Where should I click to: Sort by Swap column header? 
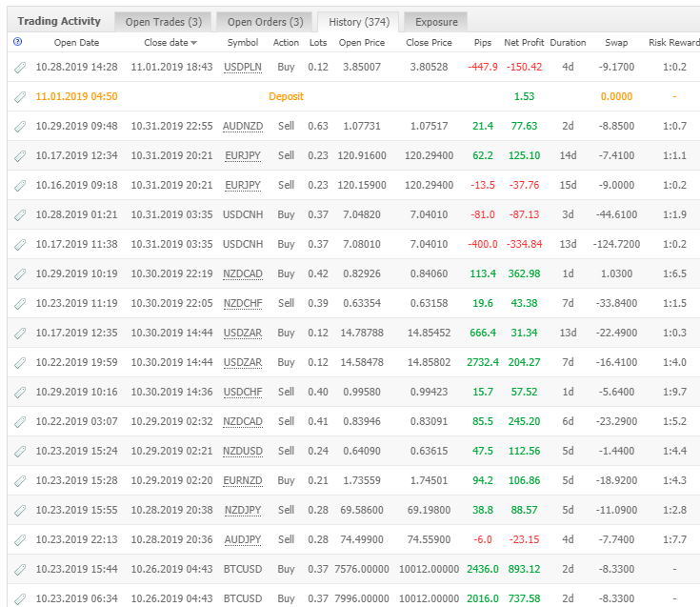(616, 43)
